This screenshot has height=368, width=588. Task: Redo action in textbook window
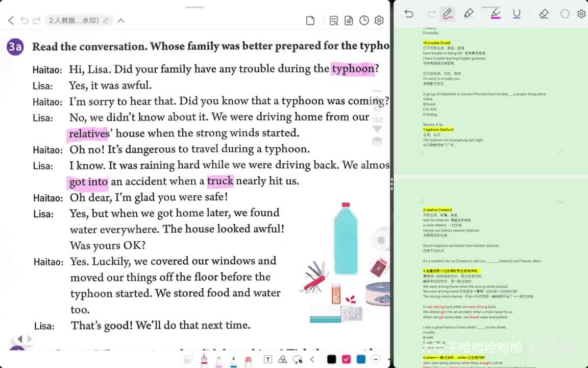click(36, 20)
